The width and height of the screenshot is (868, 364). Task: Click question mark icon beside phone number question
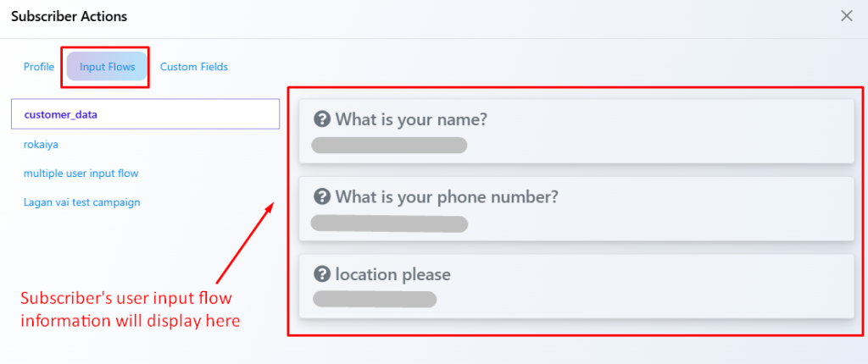click(322, 197)
